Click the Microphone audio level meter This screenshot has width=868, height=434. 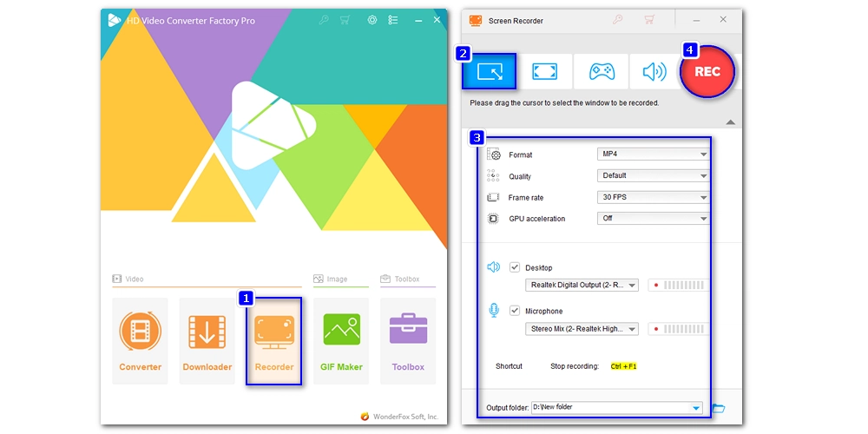[679, 329]
